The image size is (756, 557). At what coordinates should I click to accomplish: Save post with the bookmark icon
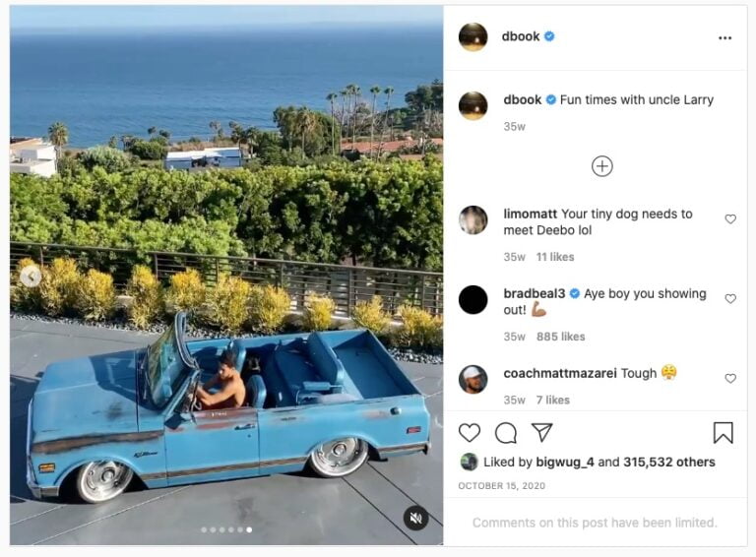coord(723,432)
